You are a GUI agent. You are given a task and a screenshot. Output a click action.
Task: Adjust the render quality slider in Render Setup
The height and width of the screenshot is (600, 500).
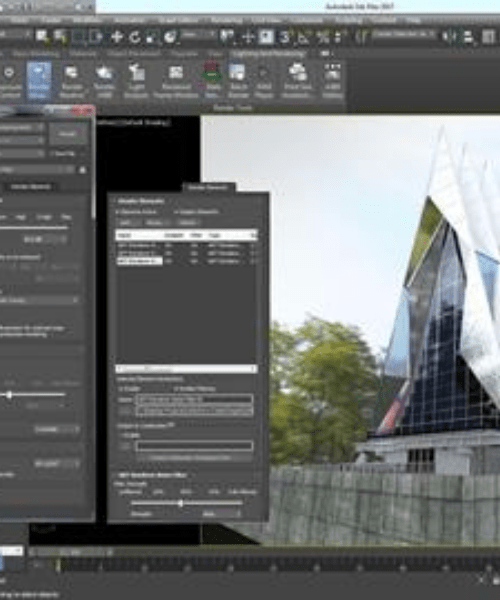(34, 228)
